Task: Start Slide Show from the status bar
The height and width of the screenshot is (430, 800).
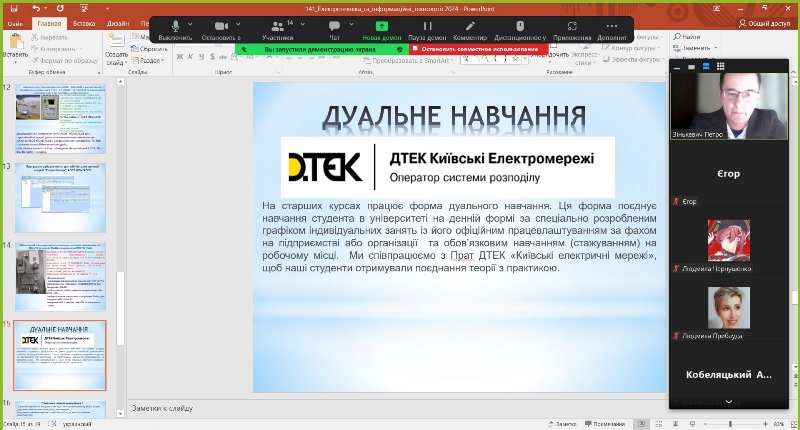Action: [x=692, y=424]
